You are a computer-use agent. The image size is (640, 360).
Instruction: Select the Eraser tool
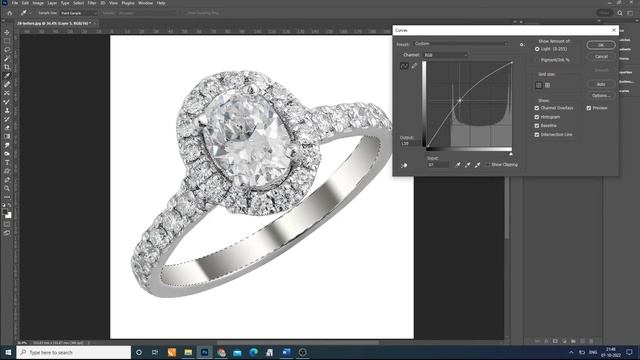point(7,127)
